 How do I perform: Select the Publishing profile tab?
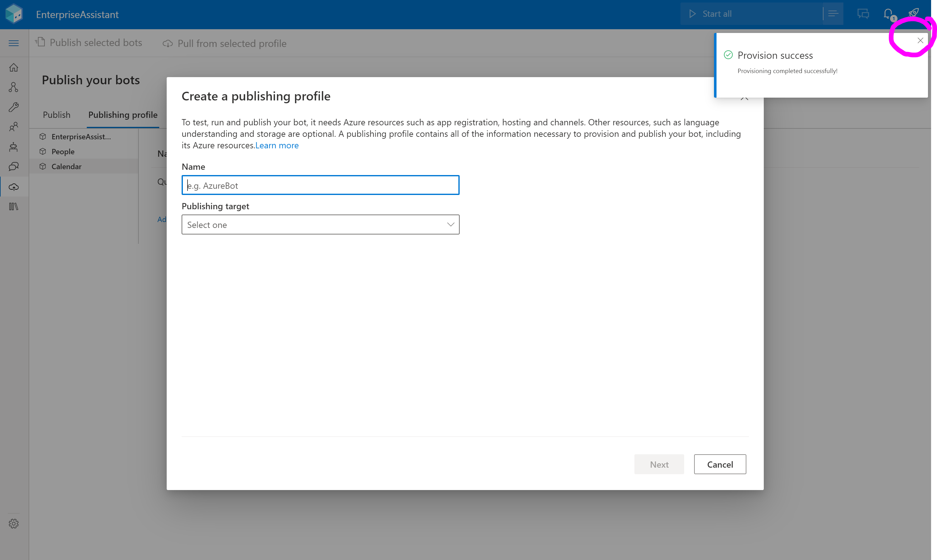pos(123,115)
